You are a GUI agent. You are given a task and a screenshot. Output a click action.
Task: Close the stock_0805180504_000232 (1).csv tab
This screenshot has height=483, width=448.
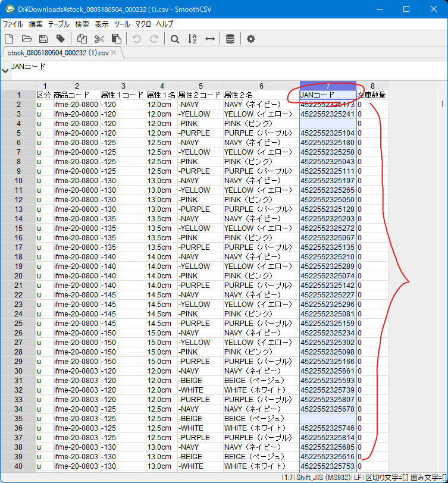[114, 52]
